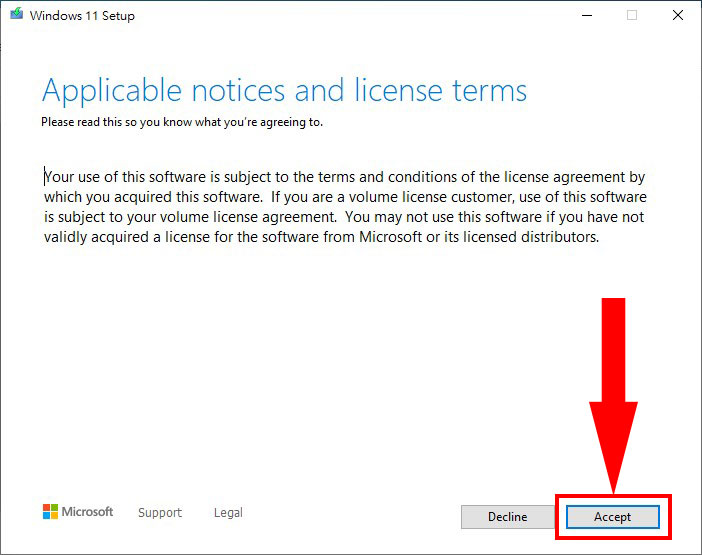Click the 'Windows 11 Setup' title text
This screenshot has width=702, height=555.
(x=82, y=16)
